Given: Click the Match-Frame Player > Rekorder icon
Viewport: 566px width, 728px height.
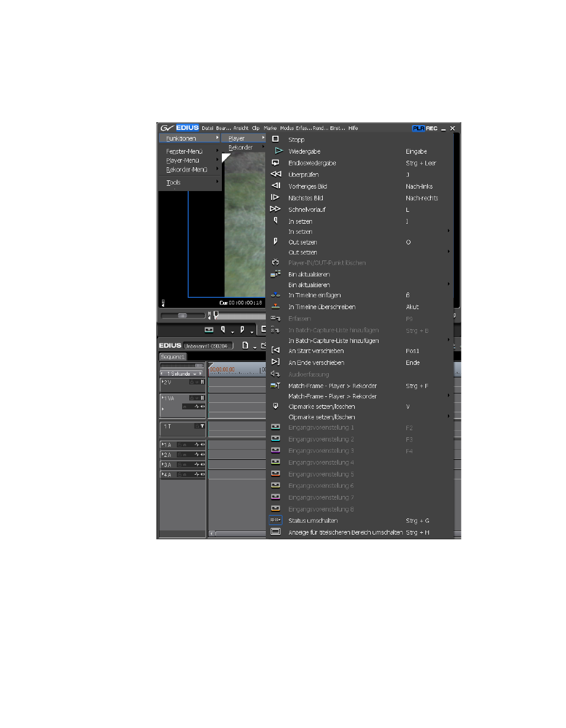Looking at the screenshot, I should 275,386.
